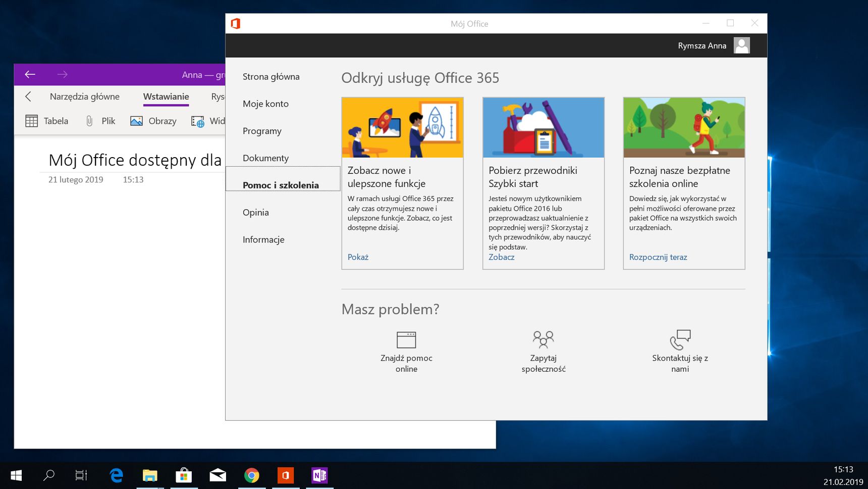Maximize the Mój Office window
Image resolution: width=868 pixels, height=489 pixels.
(x=730, y=23)
